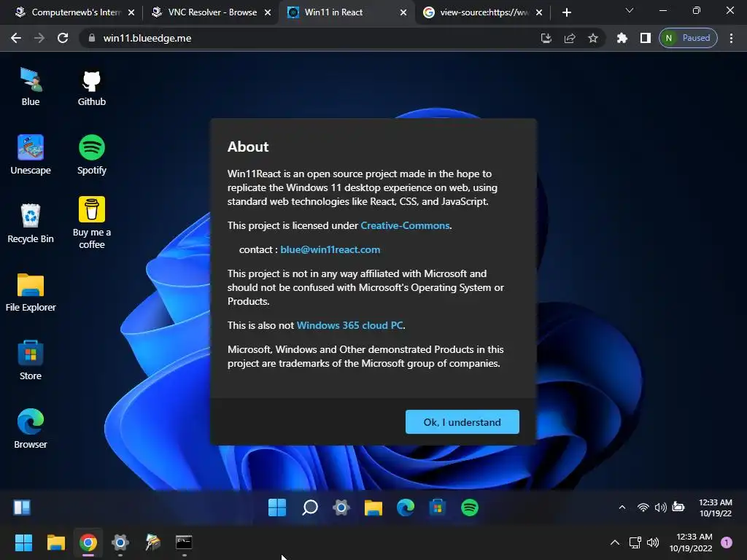Viewport: 747px width, 560px height.
Task: Share this page from the address bar
Action: coord(570,38)
